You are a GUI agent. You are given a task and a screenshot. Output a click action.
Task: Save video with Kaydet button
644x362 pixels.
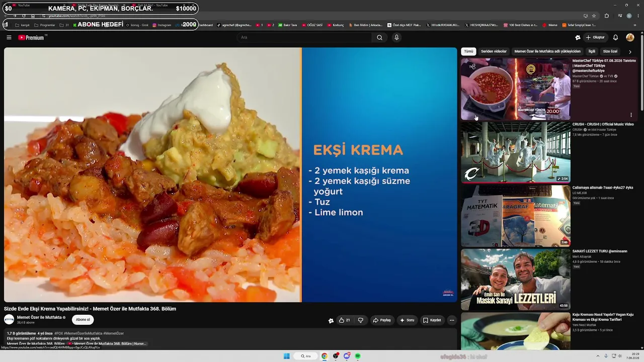[432, 320]
